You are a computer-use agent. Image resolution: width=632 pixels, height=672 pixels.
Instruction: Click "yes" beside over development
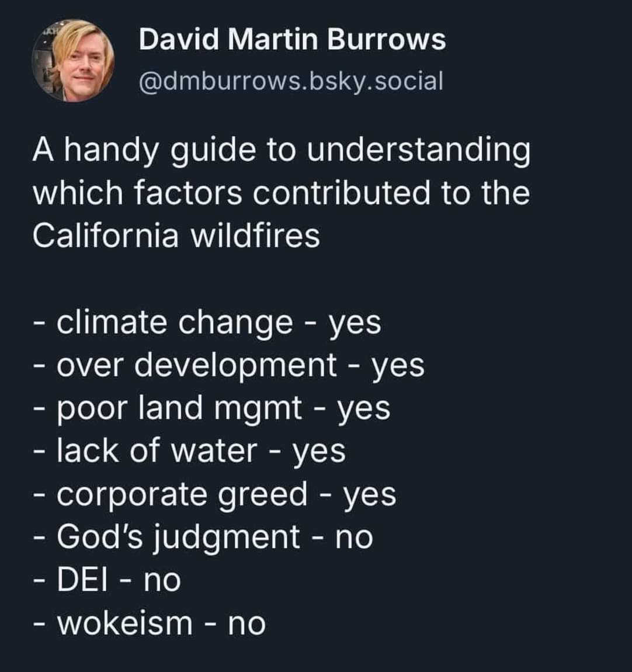398,366
